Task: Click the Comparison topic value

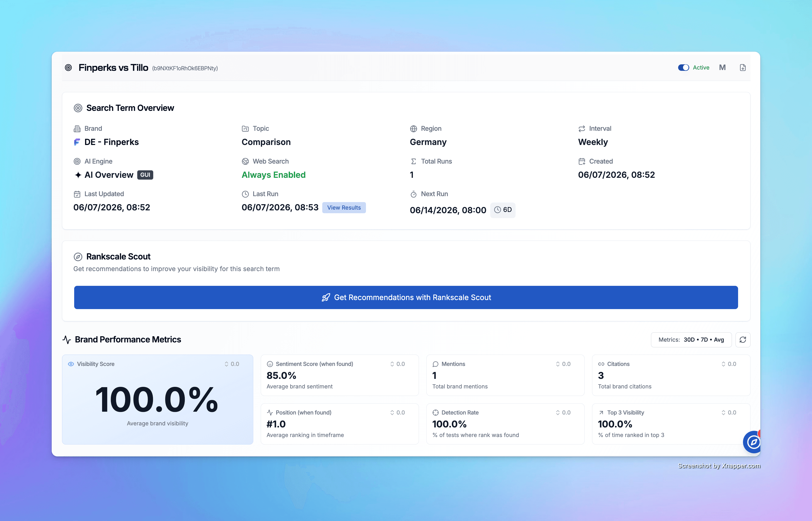Action: pos(266,142)
